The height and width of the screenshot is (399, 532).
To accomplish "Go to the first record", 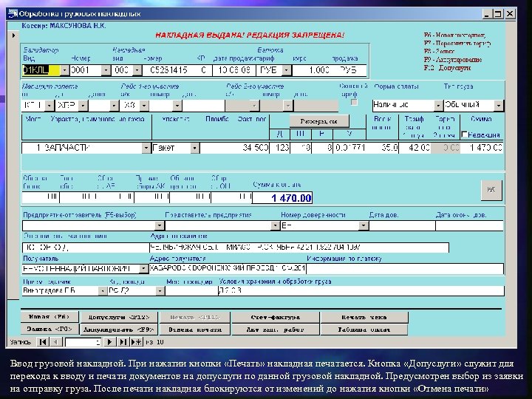I will 43,341.
